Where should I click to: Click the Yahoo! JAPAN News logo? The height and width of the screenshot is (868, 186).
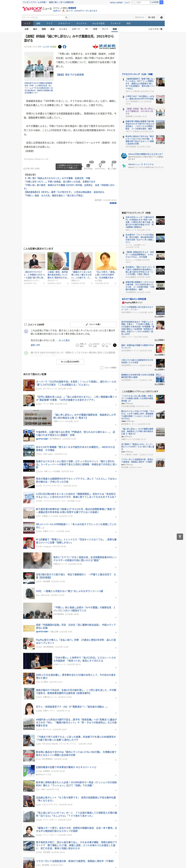pyautogui.click(x=37, y=9)
